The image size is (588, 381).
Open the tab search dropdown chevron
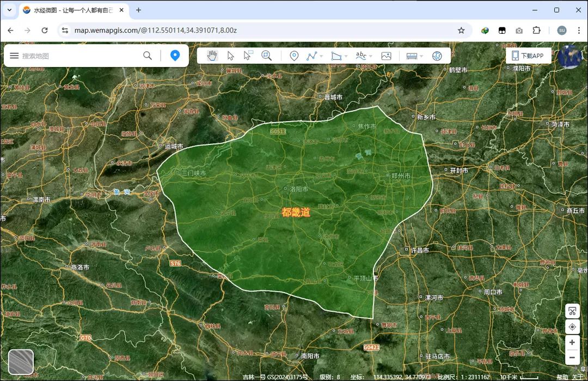pyautogui.click(x=9, y=10)
